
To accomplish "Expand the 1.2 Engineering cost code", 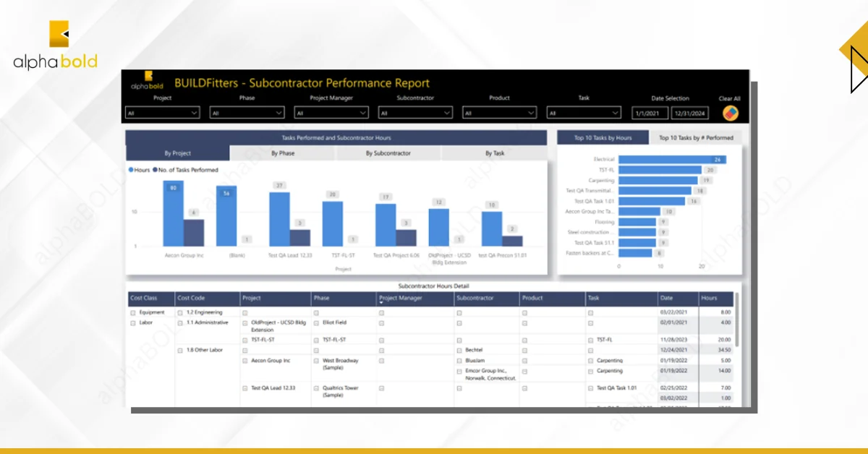I will click(x=181, y=313).
